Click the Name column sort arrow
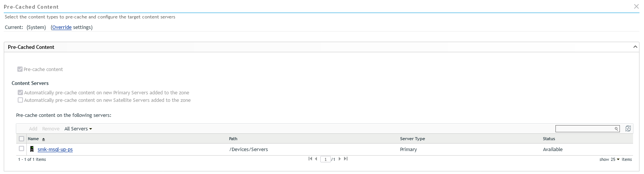This screenshot has height=174, width=644. click(x=43, y=139)
